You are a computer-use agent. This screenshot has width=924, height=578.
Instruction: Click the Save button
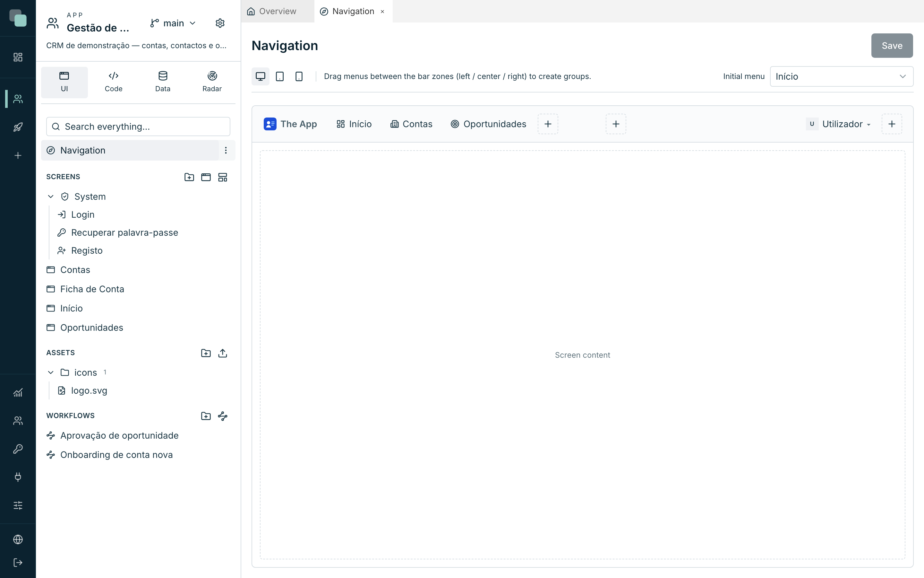click(x=892, y=46)
